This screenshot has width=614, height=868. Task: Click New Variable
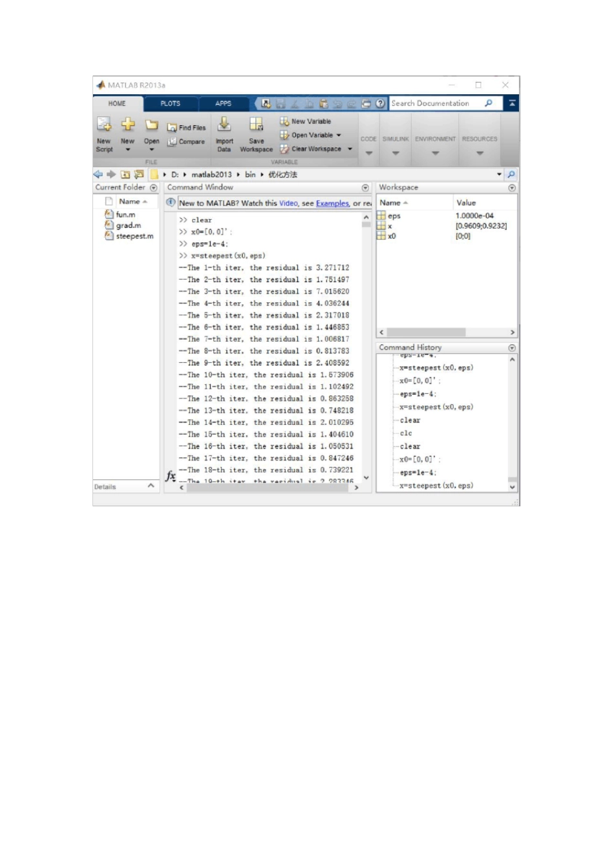tap(306, 121)
